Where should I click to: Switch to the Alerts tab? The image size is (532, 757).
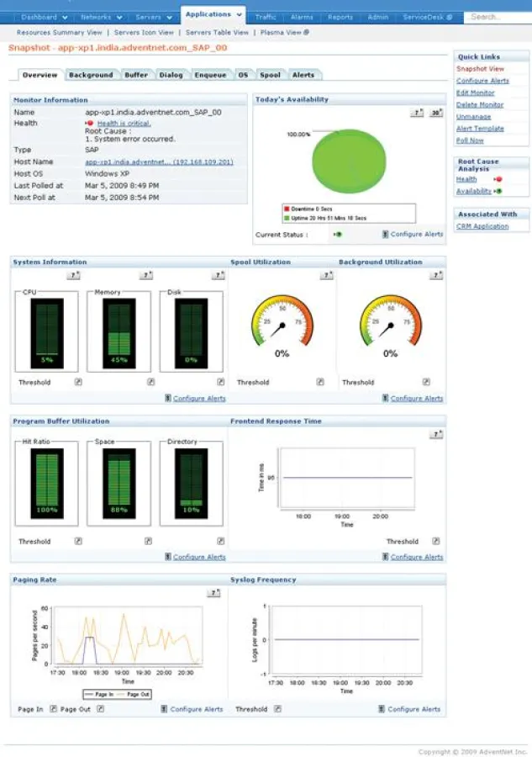click(303, 75)
